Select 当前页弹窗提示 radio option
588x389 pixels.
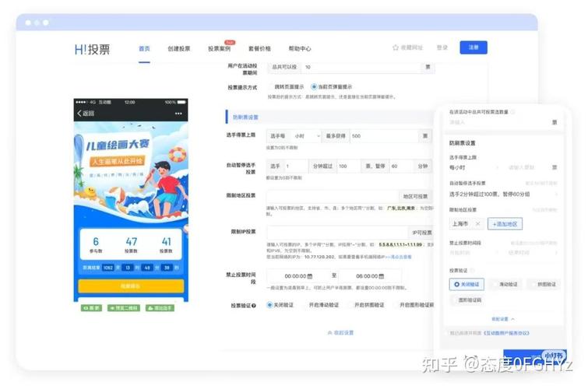[x=332, y=87]
